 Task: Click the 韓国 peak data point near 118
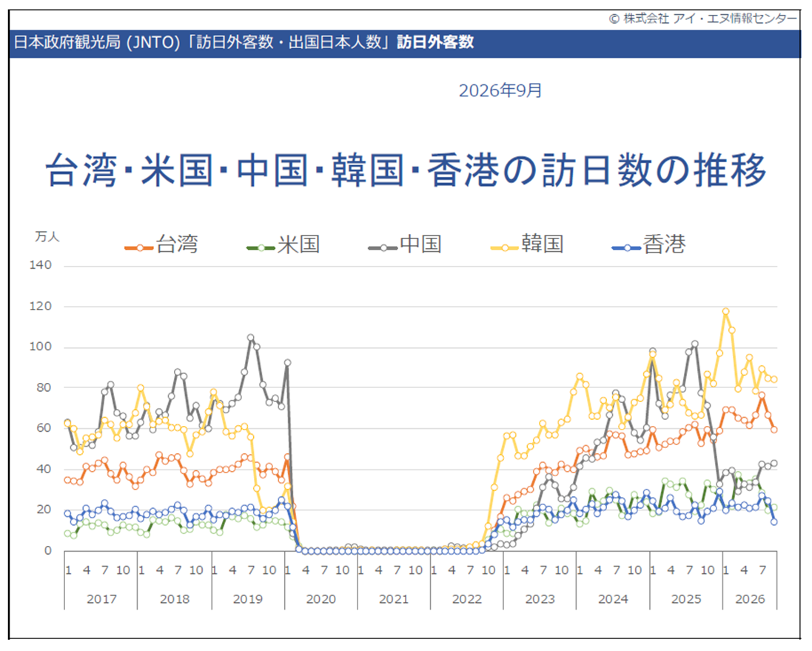tap(725, 312)
